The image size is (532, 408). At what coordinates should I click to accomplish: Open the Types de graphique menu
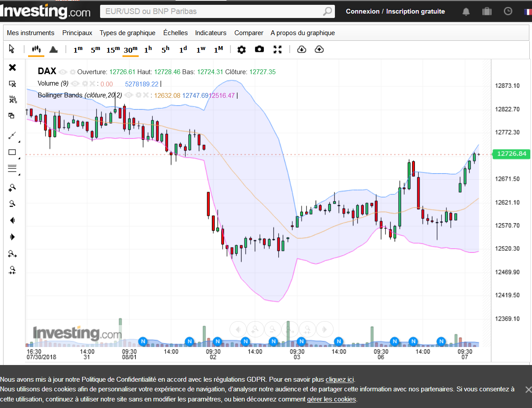[x=127, y=33]
